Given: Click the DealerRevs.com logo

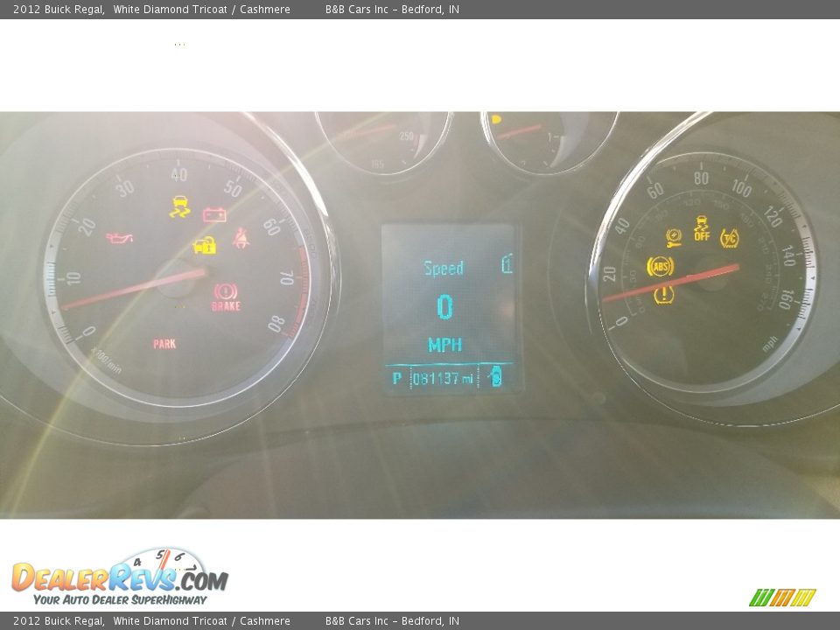Looking at the screenshot, I should point(120,577).
